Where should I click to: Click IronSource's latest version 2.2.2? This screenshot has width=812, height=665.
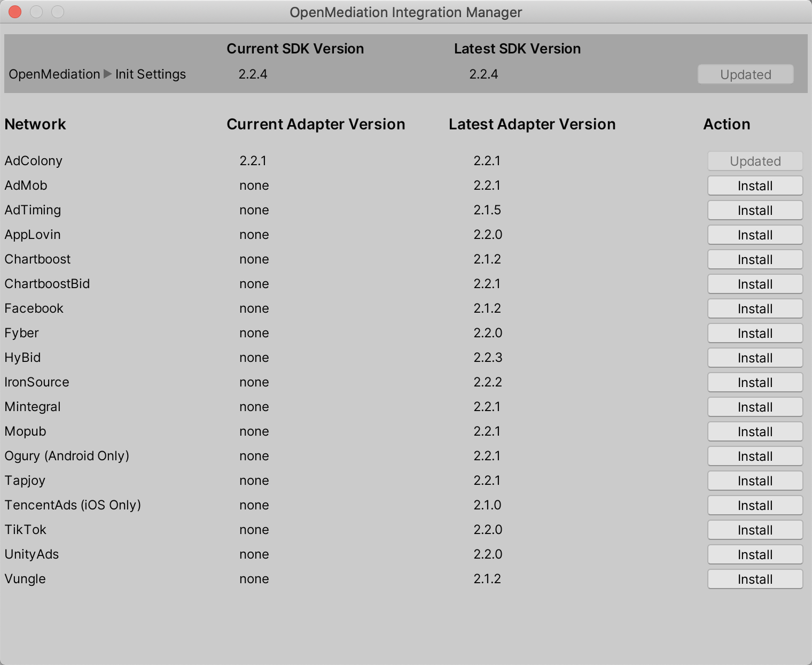[488, 382]
